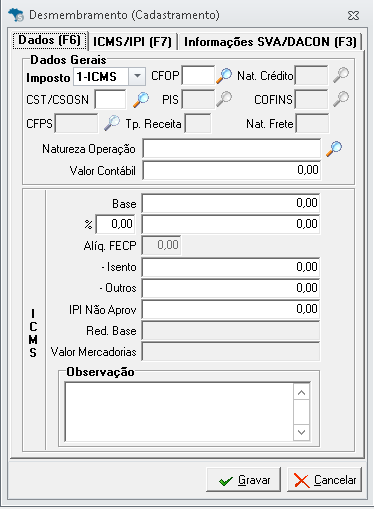Click inside the Observação text area
Screen dimensions: 374x509
pos(179,412)
